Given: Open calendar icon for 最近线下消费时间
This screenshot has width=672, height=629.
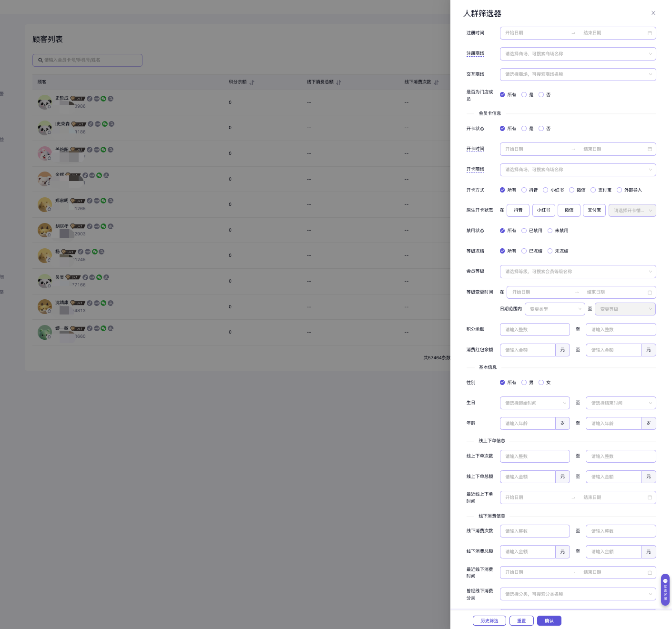Looking at the screenshot, I should 650,573.
